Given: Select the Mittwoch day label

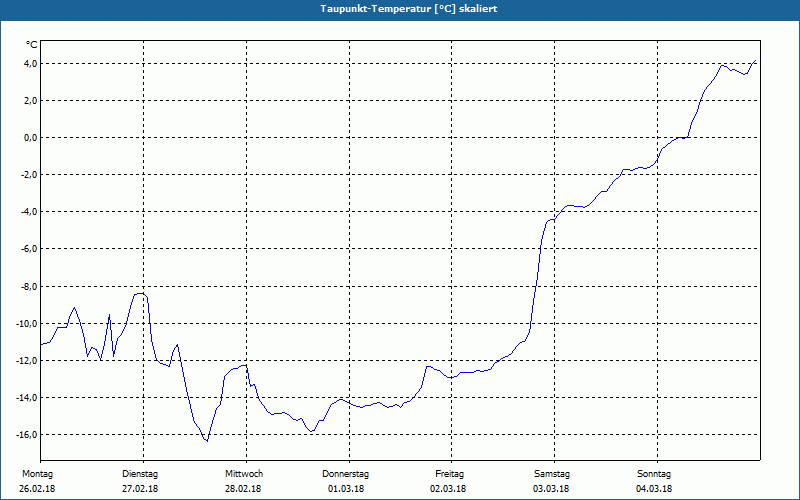Looking at the screenshot, I should tap(244, 474).
